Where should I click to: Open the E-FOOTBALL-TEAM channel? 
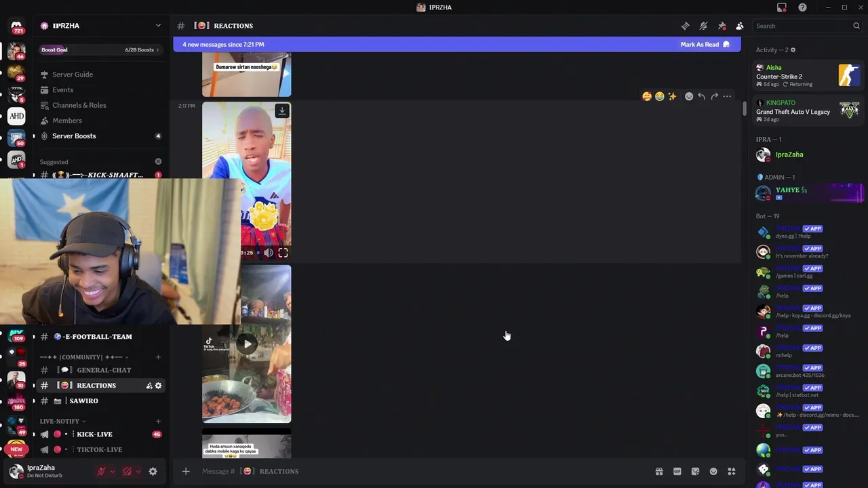click(x=100, y=337)
